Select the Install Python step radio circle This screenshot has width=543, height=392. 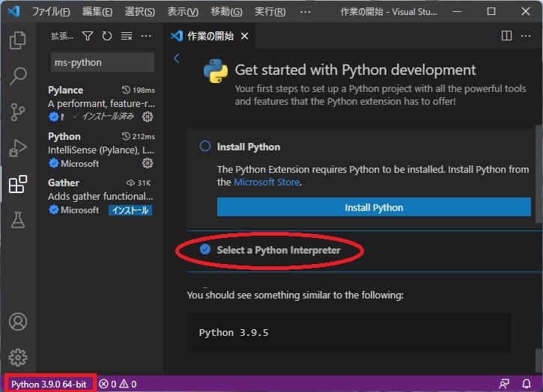pos(205,147)
